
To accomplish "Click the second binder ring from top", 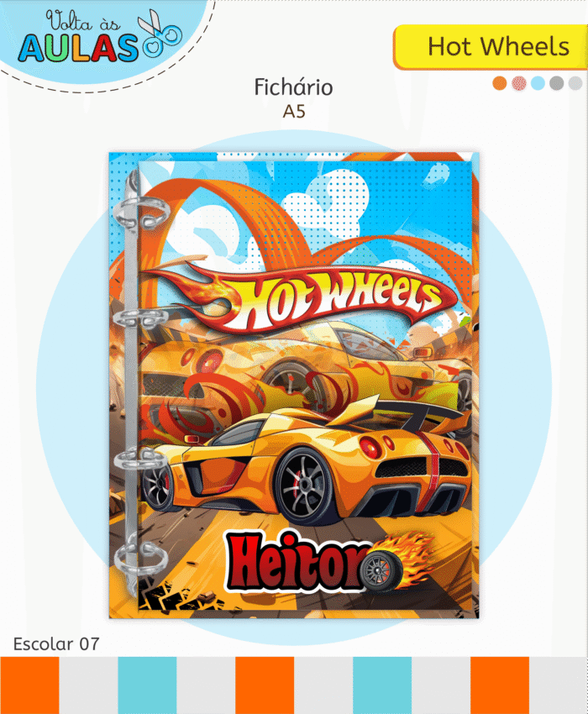I will point(141,317).
